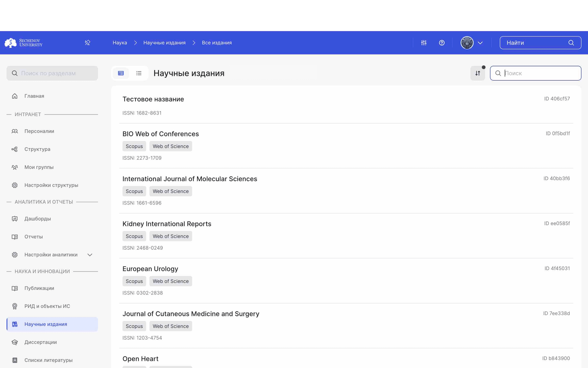The height and width of the screenshot is (368, 588).
Task: Click the Поиск по разделам sidebar search
Action: click(x=52, y=73)
